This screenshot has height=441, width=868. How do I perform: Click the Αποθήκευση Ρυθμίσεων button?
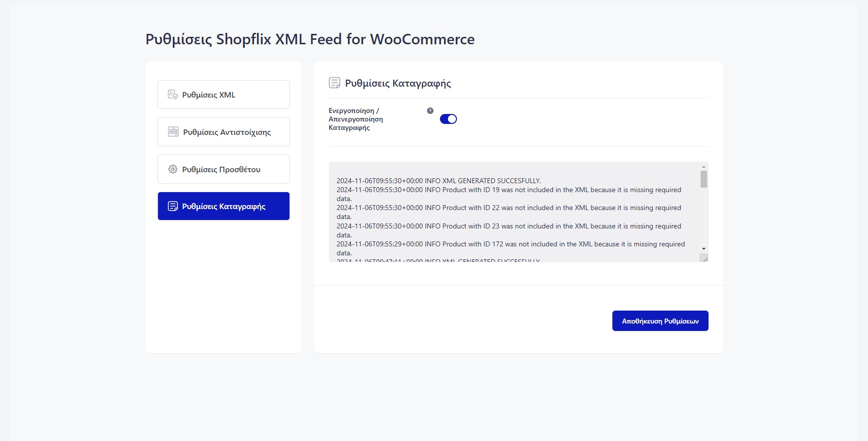coord(660,321)
